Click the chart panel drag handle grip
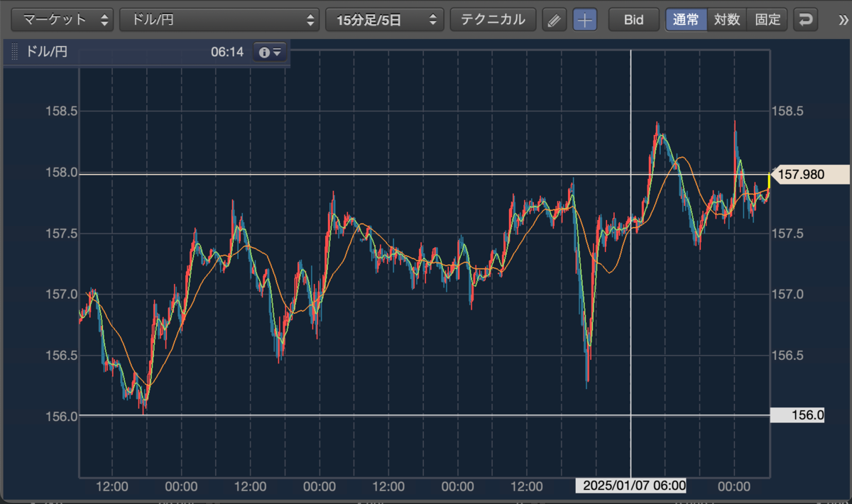Screen dimensions: 852x504 click(14, 52)
